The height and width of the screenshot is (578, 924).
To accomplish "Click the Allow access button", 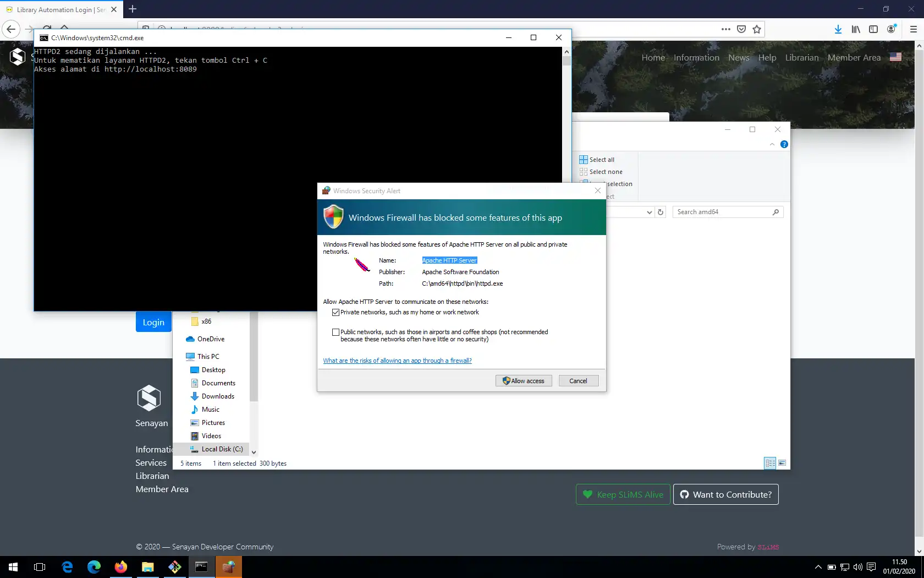I will pos(524,381).
